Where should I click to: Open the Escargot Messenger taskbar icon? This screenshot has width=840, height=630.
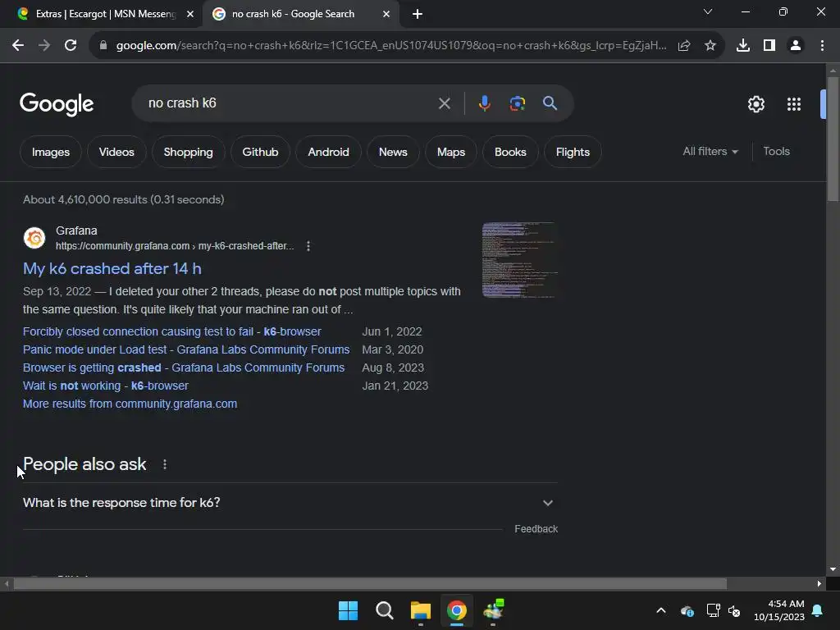click(x=493, y=610)
